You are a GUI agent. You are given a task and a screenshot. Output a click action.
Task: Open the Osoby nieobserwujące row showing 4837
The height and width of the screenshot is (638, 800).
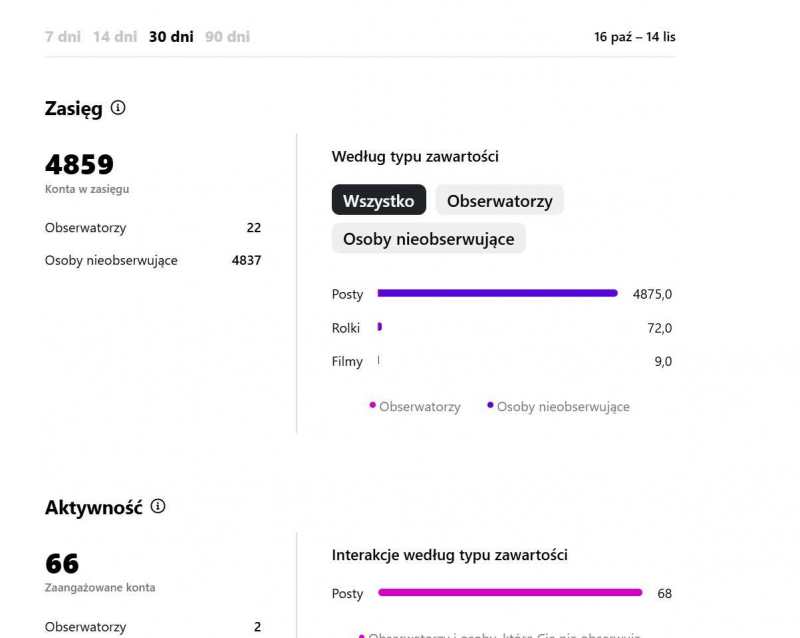(152, 260)
